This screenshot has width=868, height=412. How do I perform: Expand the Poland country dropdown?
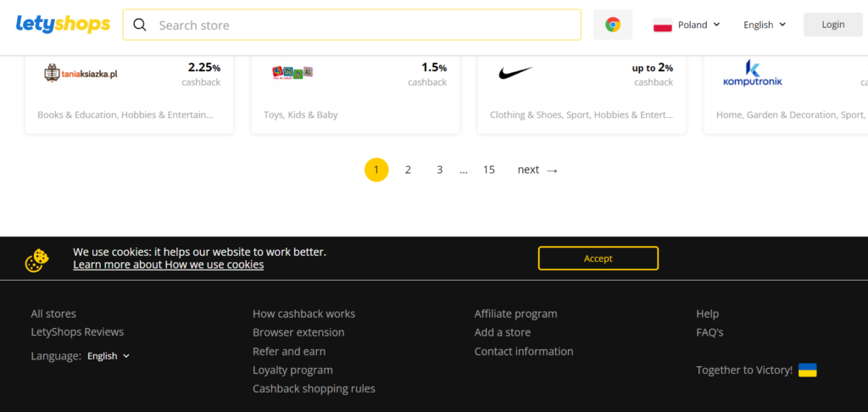point(687,25)
